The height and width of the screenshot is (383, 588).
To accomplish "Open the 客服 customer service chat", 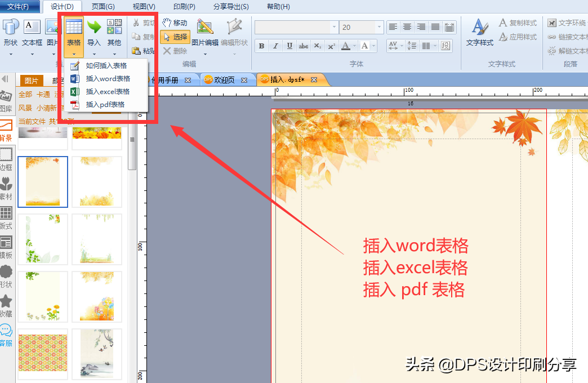I will (x=6, y=335).
